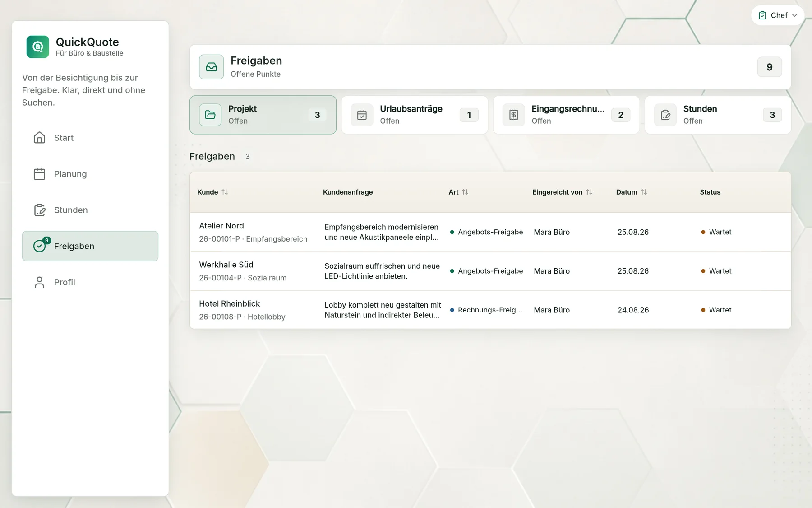812x508 pixels.
Task: Click the Empfangsbereich modernisieren request text
Action: click(x=382, y=232)
